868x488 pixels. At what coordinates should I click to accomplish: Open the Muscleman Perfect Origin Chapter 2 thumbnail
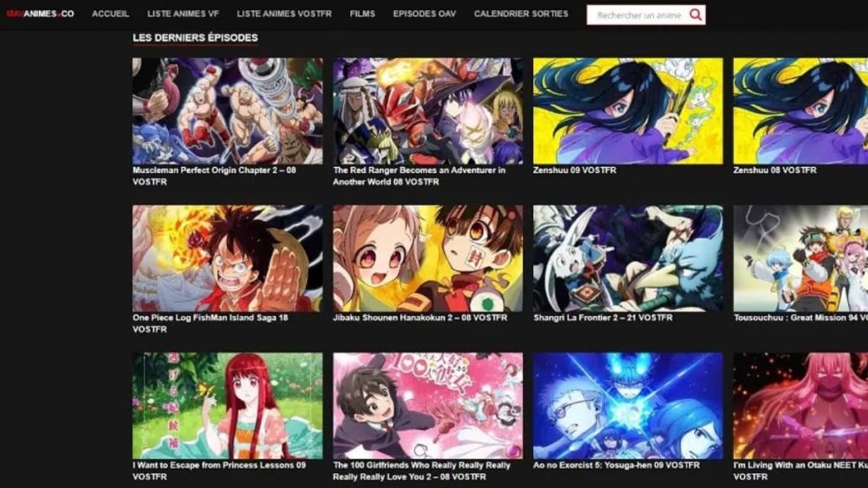(227, 111)
